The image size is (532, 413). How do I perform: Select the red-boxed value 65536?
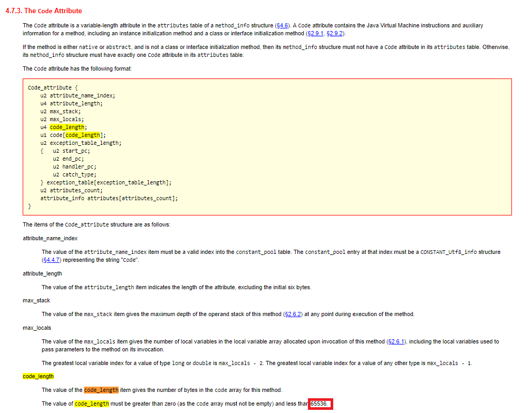[320, 404]
